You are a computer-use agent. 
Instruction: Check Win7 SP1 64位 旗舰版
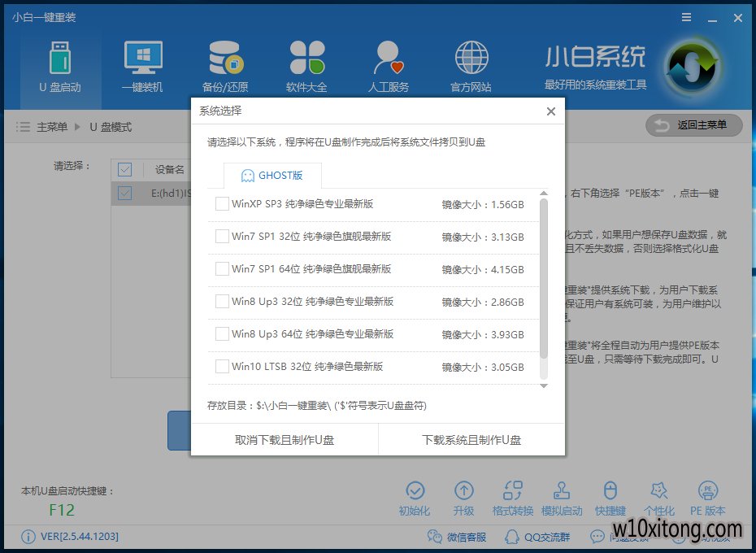pyautogui.click(x=222, y=269)
